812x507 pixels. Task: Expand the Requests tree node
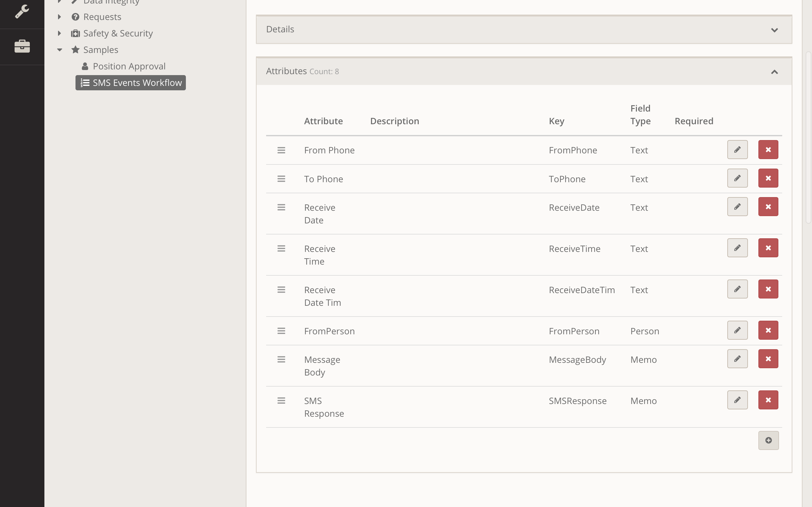[x=59, y=17]
